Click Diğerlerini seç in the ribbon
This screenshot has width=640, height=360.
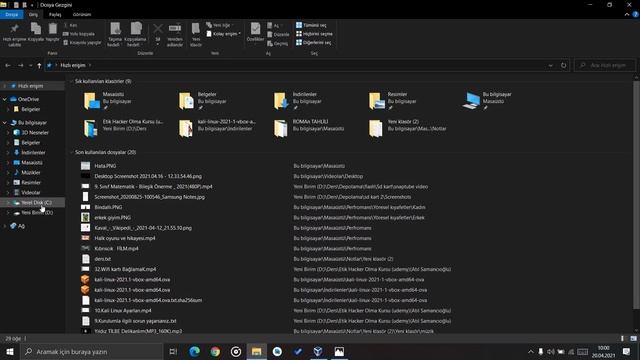[x=313, y=42]
